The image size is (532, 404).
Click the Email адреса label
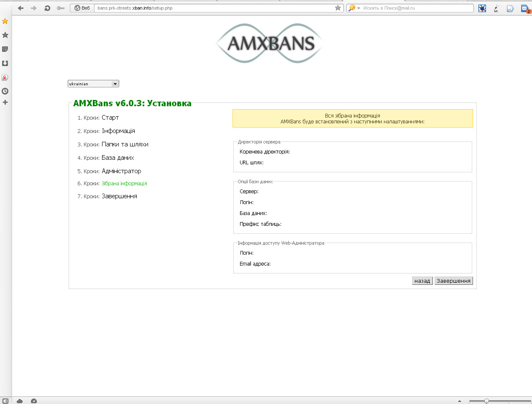[255, 264]
